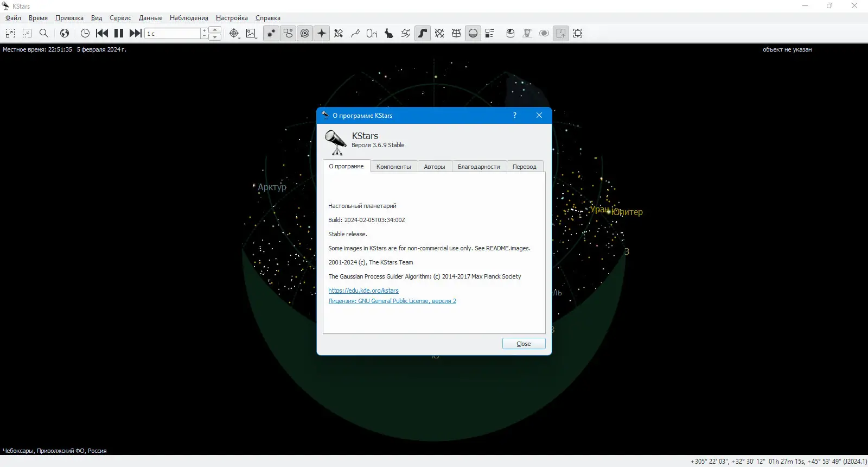868x467 pixels.
Task: Toggle constellation names with the Ori icon
Action: coord(372,33)
